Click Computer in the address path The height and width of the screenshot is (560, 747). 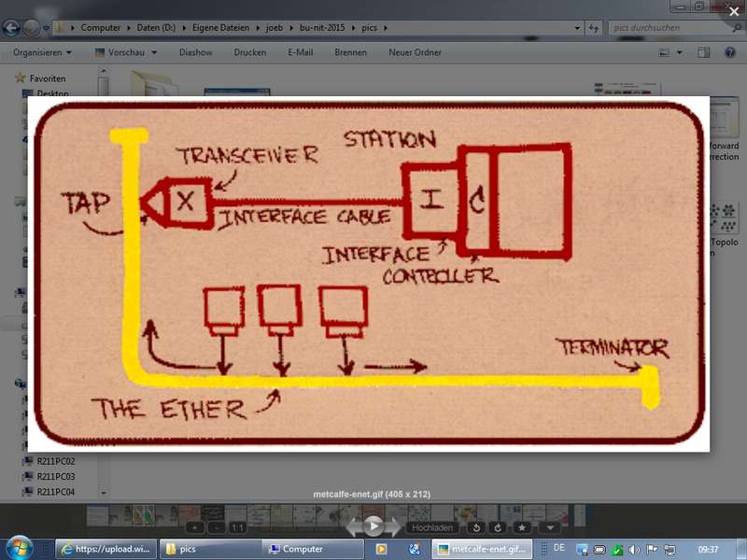point(101,28)
